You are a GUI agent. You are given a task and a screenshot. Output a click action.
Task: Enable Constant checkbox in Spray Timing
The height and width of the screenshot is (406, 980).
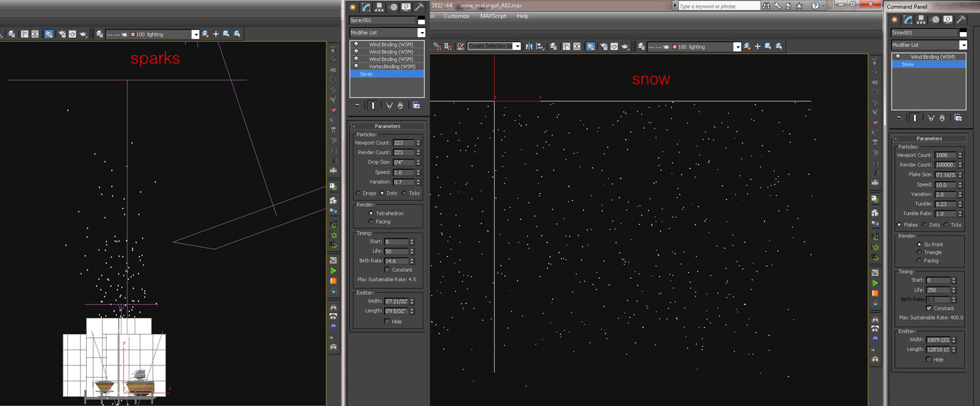(387, 270)
